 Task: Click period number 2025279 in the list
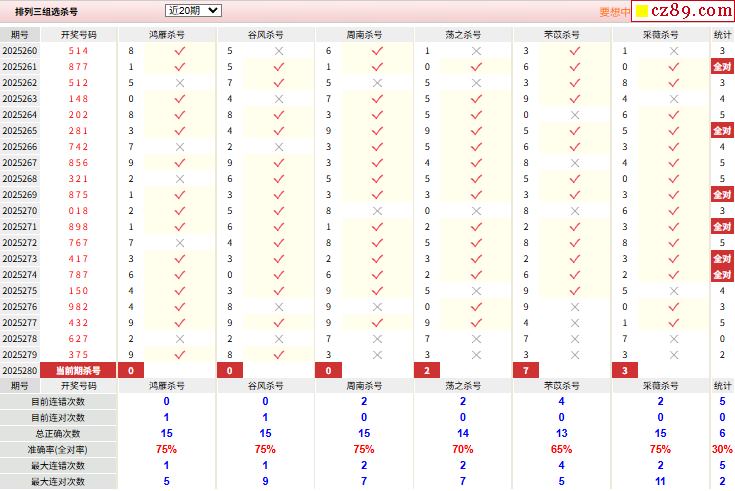20,355
